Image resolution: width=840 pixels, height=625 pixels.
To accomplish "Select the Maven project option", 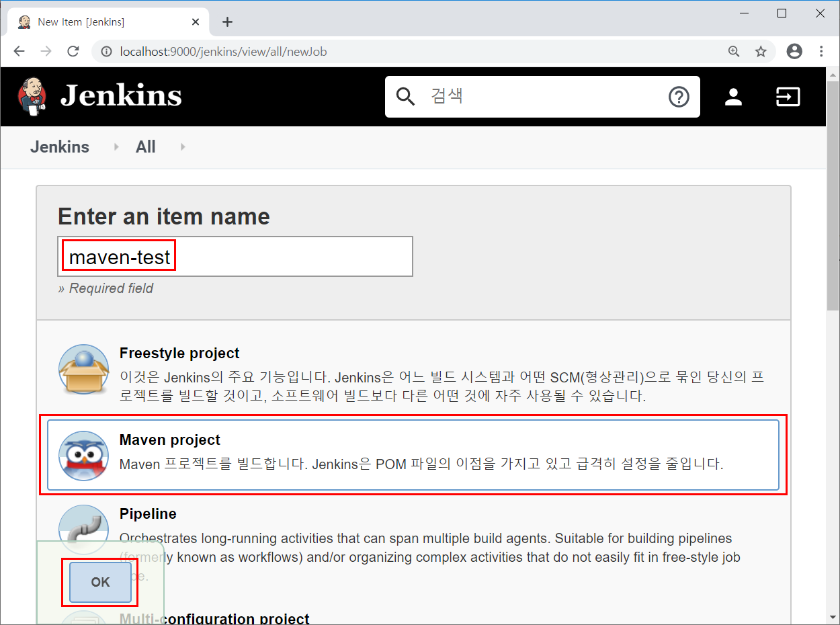I will click(413, 455).
